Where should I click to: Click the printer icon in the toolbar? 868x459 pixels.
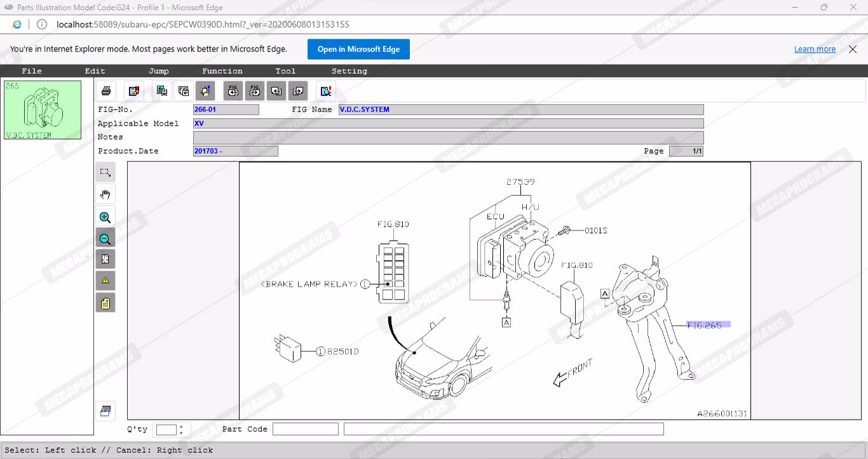pos(106,91)
